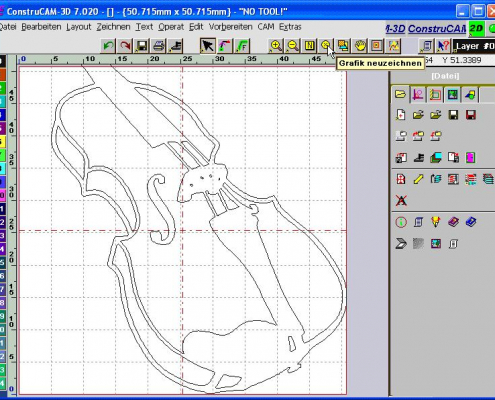This screenshot has width=495, height=400.
Task: Click the teal stacked sheets icon
Action: coord(488,179)
